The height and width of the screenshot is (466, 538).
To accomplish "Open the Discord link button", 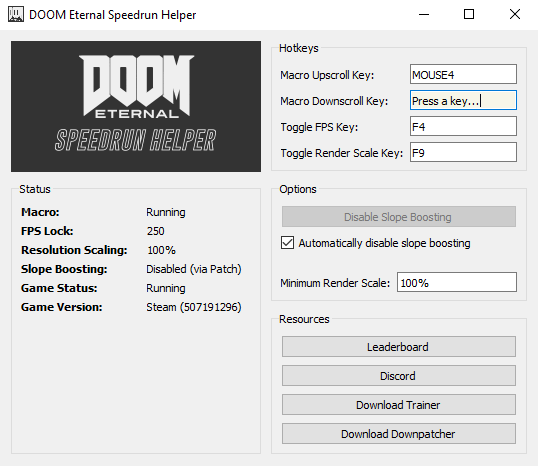I will click(x=399, y=376).
